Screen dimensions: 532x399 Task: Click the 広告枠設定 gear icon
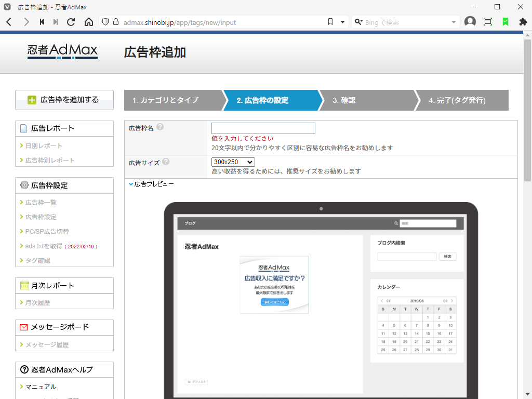24,185
